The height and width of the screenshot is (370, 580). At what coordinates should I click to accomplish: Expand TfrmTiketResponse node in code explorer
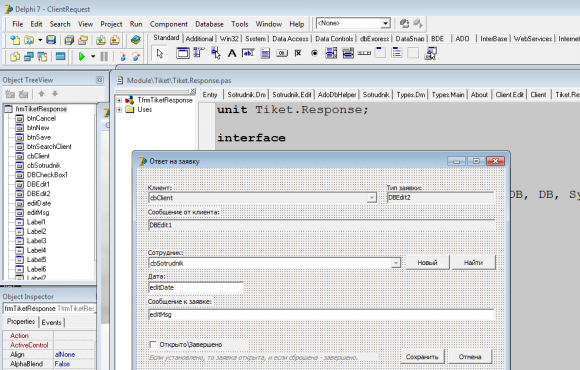(119, 100)
